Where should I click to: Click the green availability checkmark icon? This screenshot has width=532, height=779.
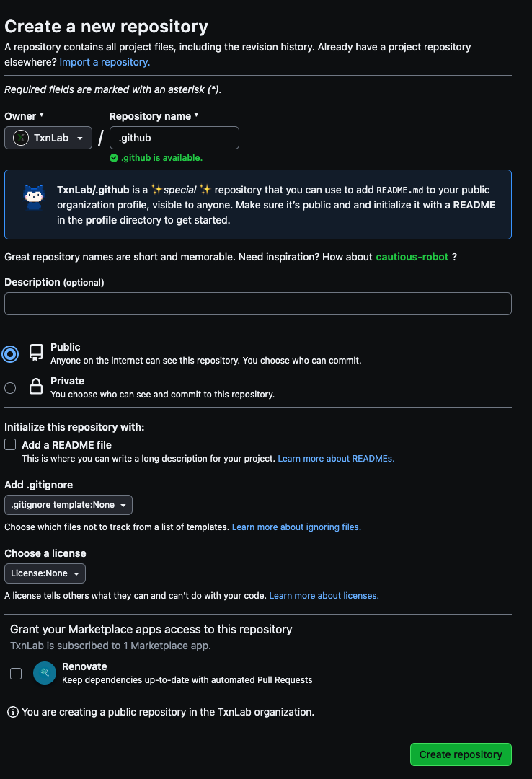(113, 158)
